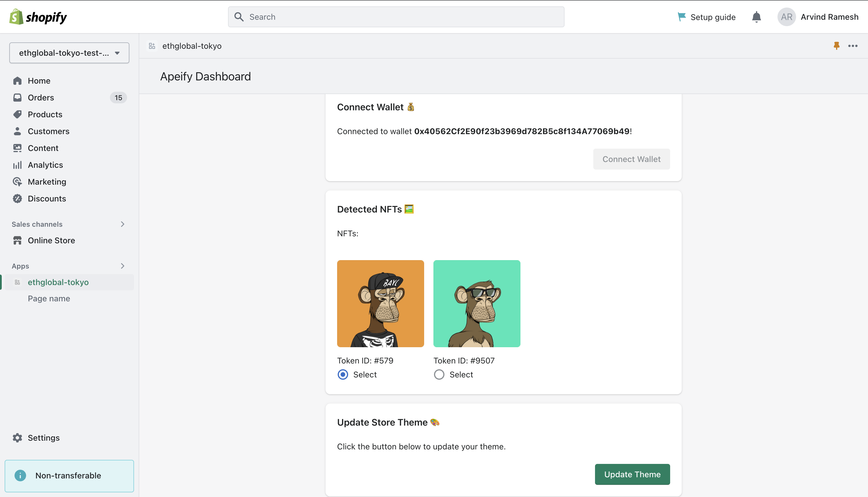868x497 pixels.
Task: Click the Marketing target icon
Action: 17,182
